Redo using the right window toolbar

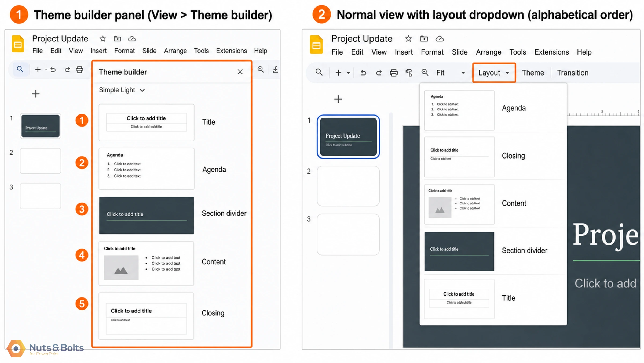pos(379,73)
